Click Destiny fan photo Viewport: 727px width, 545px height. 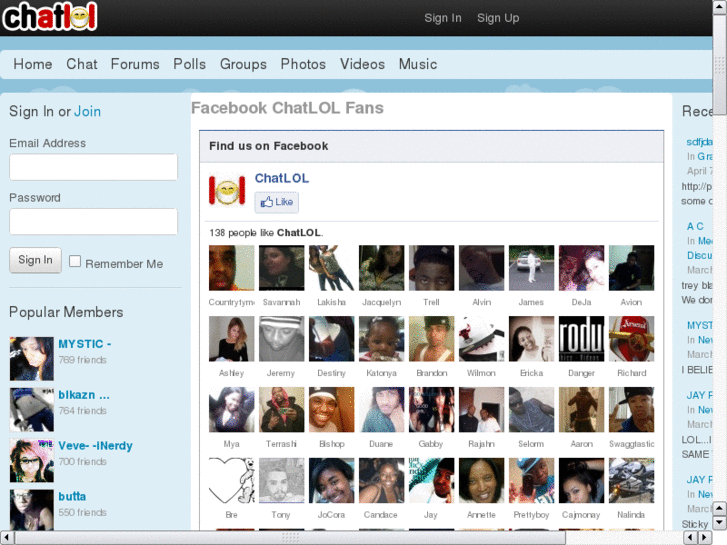332,339
